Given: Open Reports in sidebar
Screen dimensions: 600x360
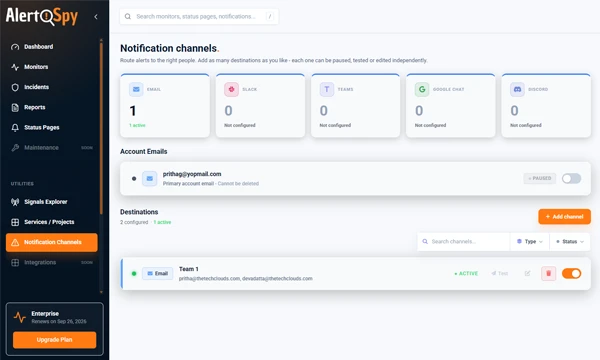Looking at the screenshot, I should click(52, 108).
